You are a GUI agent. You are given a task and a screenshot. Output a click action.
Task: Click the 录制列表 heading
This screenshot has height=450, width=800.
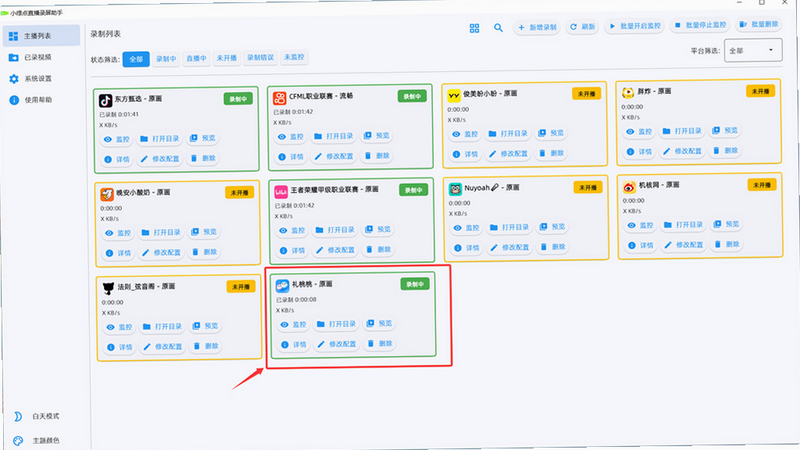point(106,34)
